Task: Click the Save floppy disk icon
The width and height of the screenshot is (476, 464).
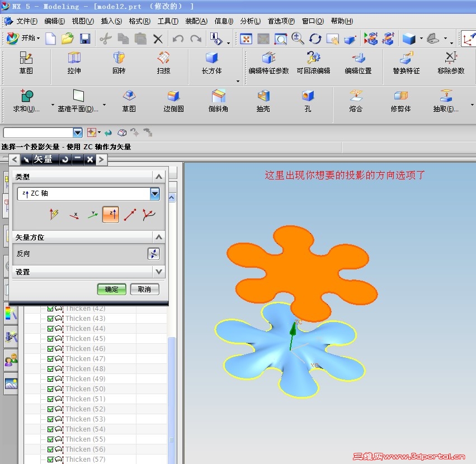Action: coord(85,39)
